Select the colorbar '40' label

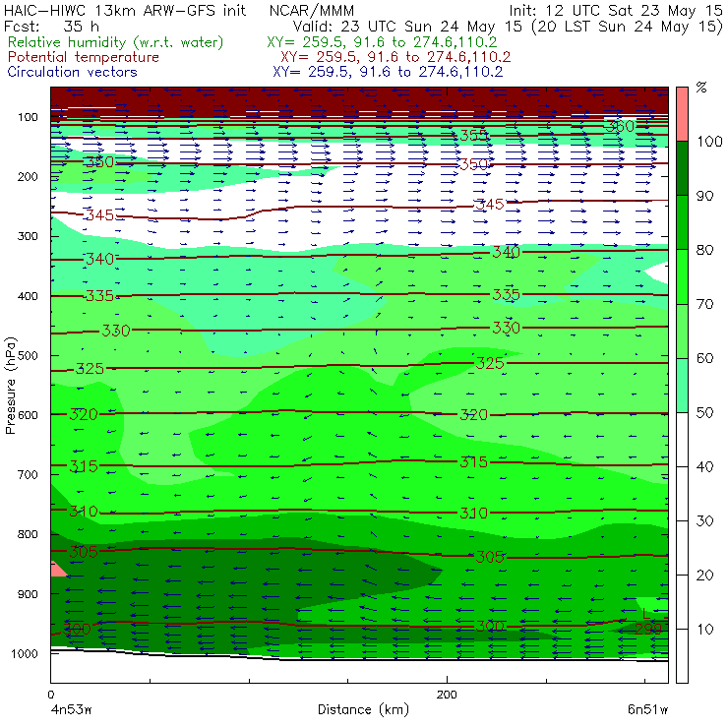[704, 466]
